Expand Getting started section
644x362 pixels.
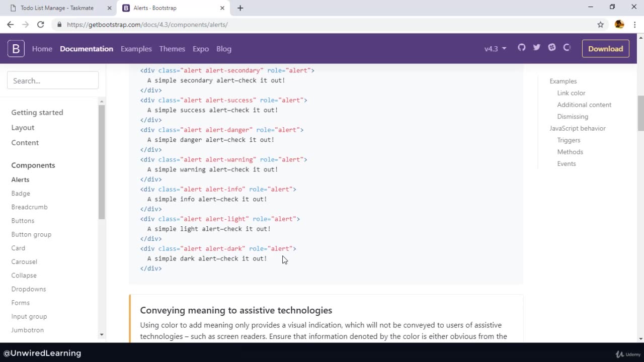click(37, 112)
